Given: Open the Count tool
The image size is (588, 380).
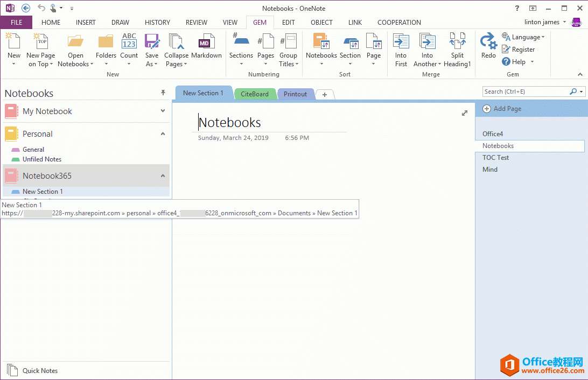Looking at the screenshot, I should point(129,48).
